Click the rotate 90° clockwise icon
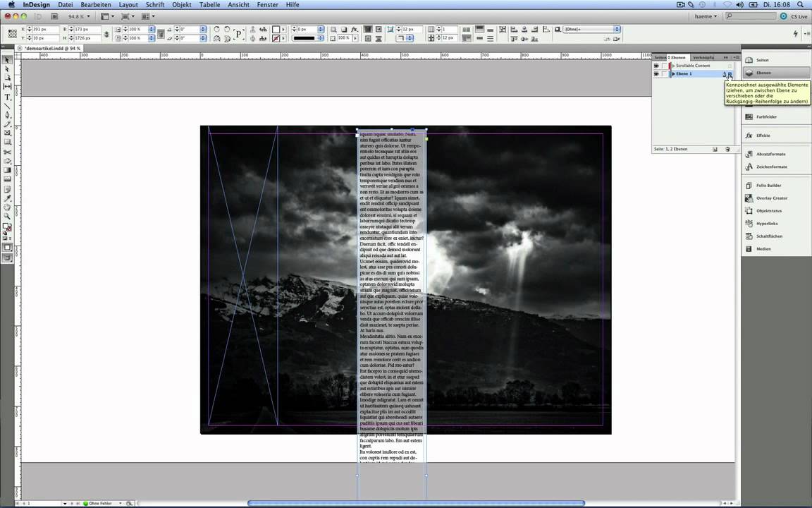812x508 pixels. point(216,29)
